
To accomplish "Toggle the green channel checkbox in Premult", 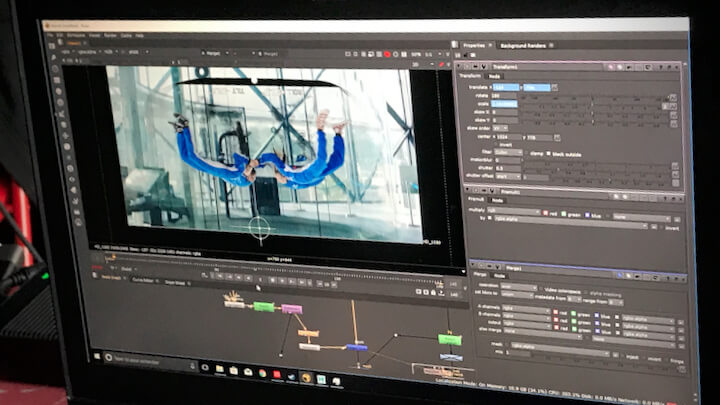I will pos(564,214).
